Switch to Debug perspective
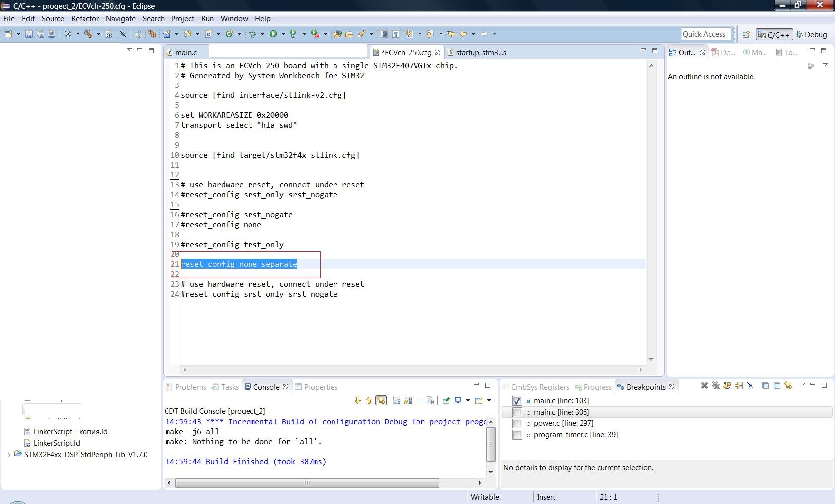 (x=811, y=34)
